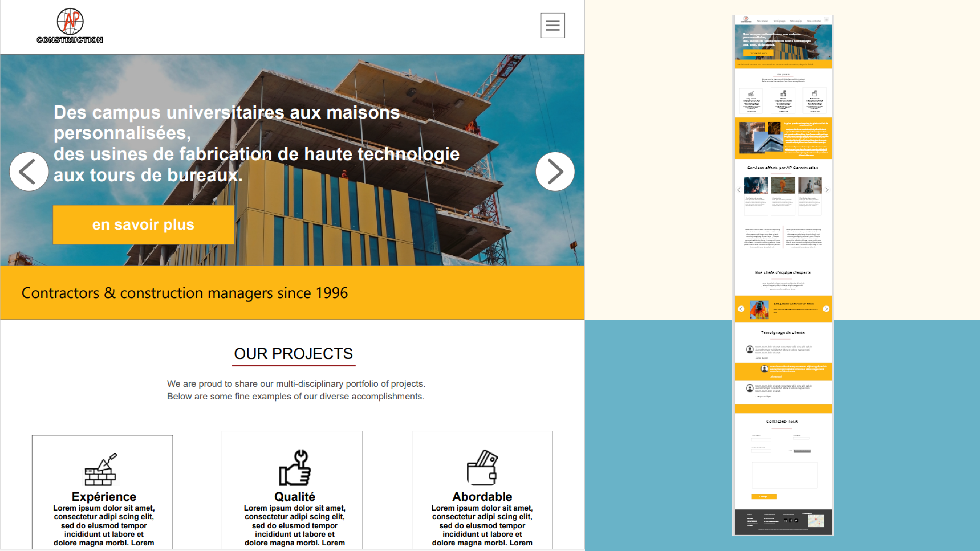Click the lorem ipsum text under Abordable
Screen dimensions: 980x551
[x=482, y=526]
